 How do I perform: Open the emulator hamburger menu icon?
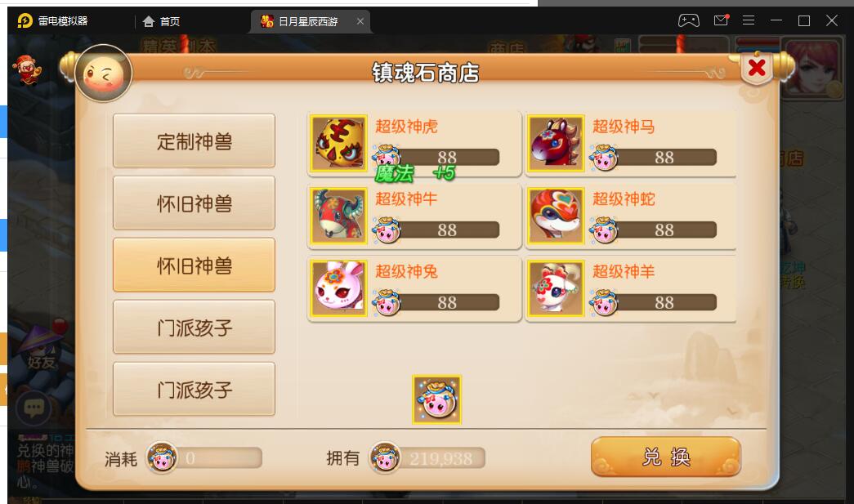click(749, 20)
